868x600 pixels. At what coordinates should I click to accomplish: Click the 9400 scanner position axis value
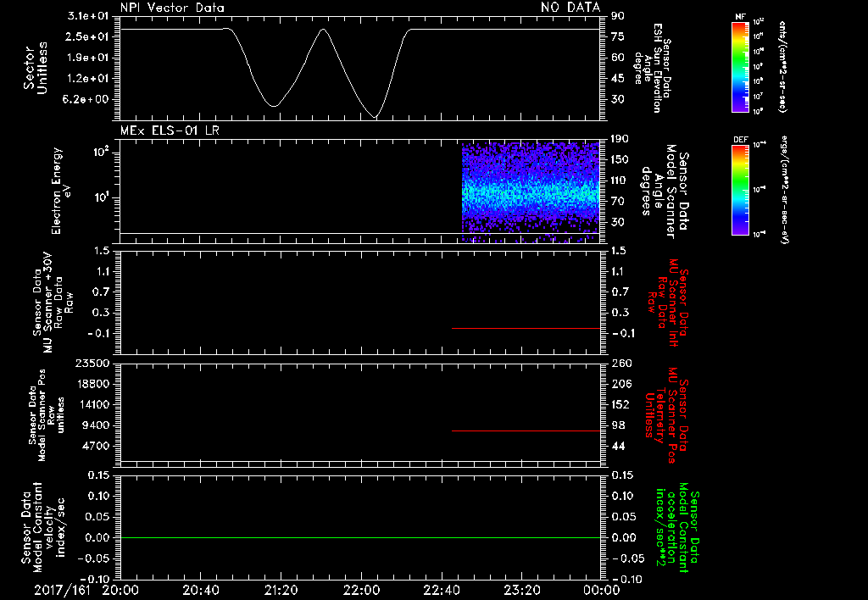point(97,425)
